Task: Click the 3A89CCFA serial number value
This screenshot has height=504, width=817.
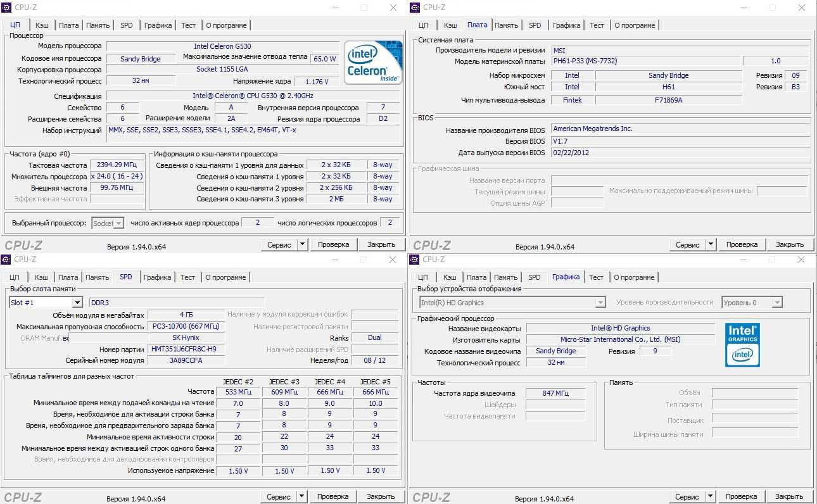Action: point(186,361)
